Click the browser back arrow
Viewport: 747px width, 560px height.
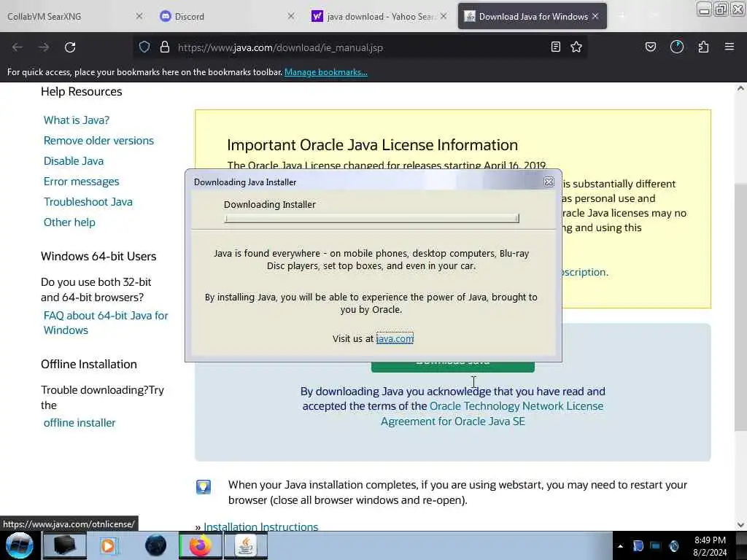(x=18, y=47)
